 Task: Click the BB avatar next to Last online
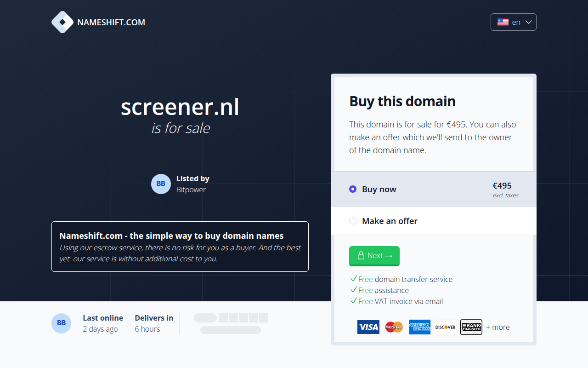pyautogui.click(x=62, y=323)
